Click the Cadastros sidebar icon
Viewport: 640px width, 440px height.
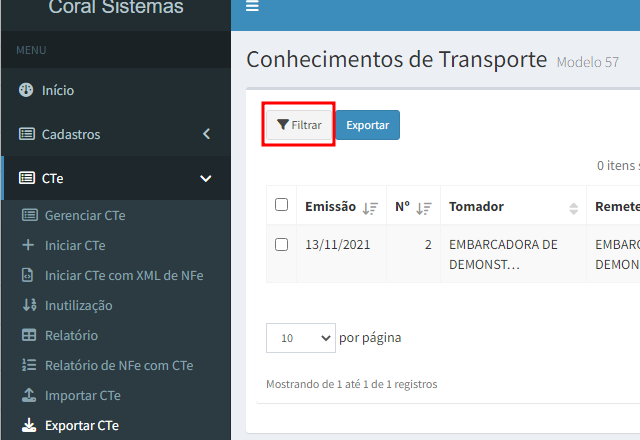click(x=26, y=134)
